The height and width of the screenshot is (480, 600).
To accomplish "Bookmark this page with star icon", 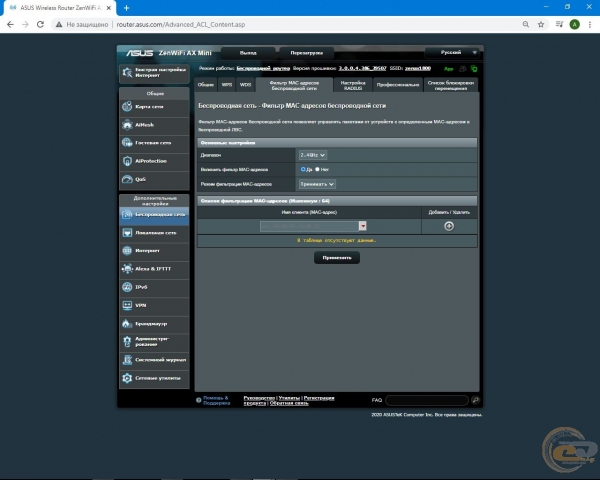I will [541, 24].
